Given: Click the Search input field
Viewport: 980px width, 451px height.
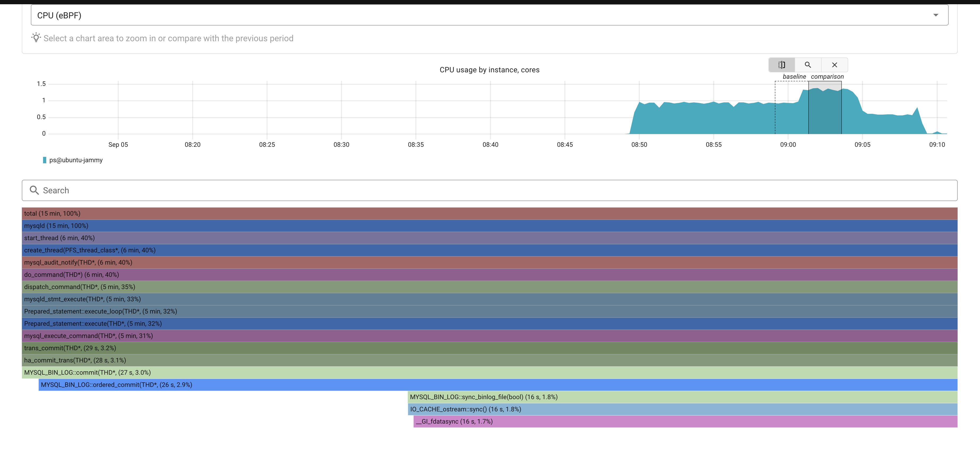Looking at the screenshot, I should [x=489, y=190].
